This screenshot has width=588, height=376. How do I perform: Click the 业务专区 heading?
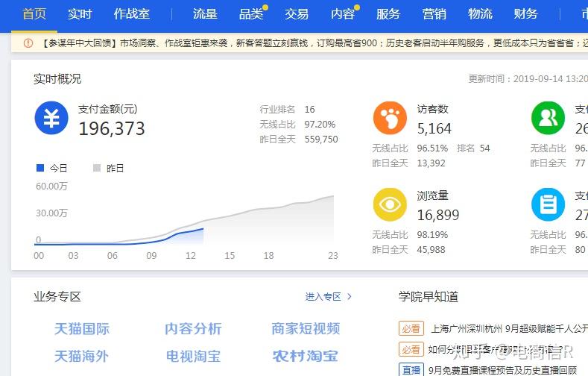click(57, 296)
